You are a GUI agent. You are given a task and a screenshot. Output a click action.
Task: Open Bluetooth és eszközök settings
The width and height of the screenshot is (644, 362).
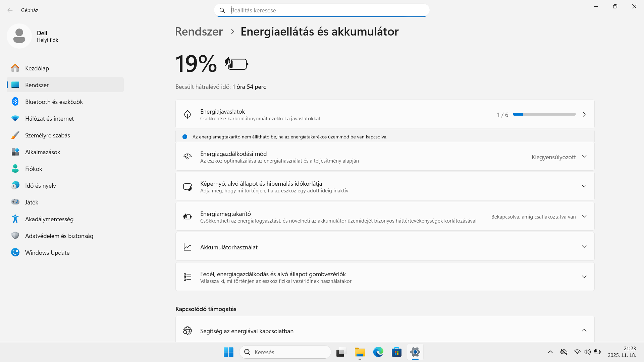54,102
